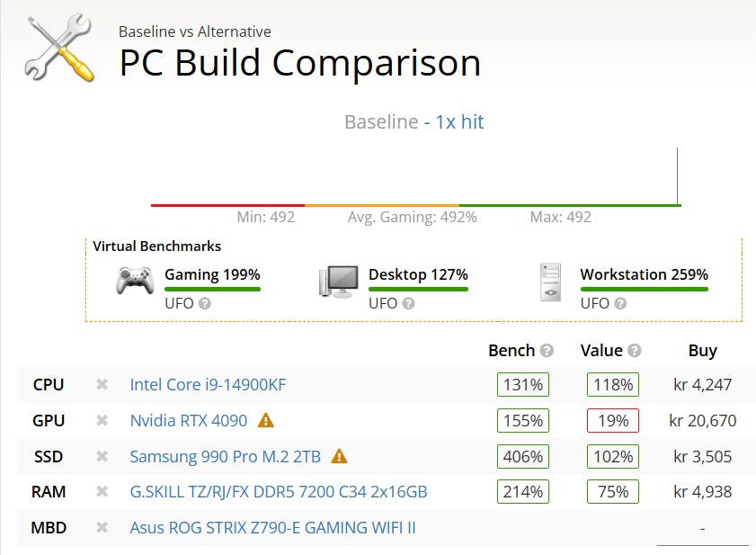The height and width of the screenshot is (555, 756).
Task: Open the G.SKILL DDR5 7200 C34 link
Action: [279, 492]
